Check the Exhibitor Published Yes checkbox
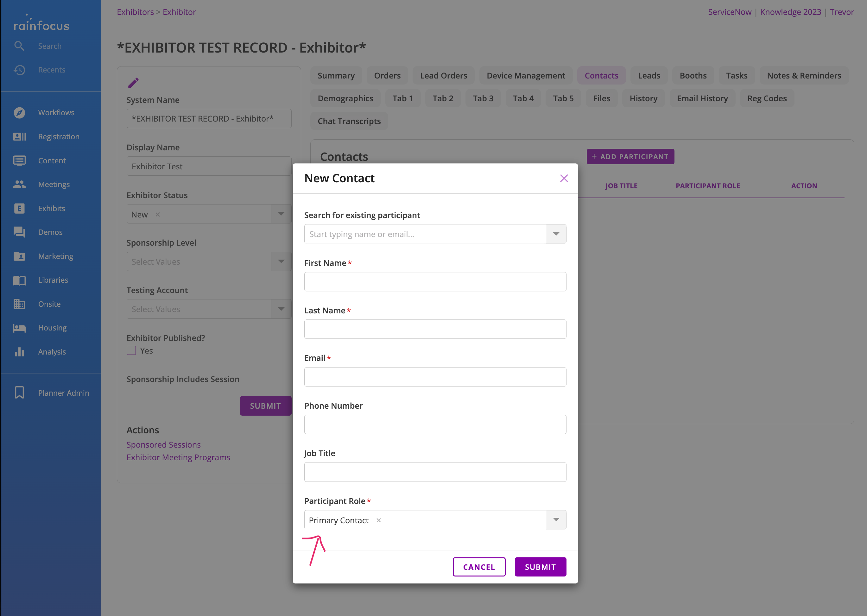The width and height of the screenshot is (867, 616). (x=131, y=350)
